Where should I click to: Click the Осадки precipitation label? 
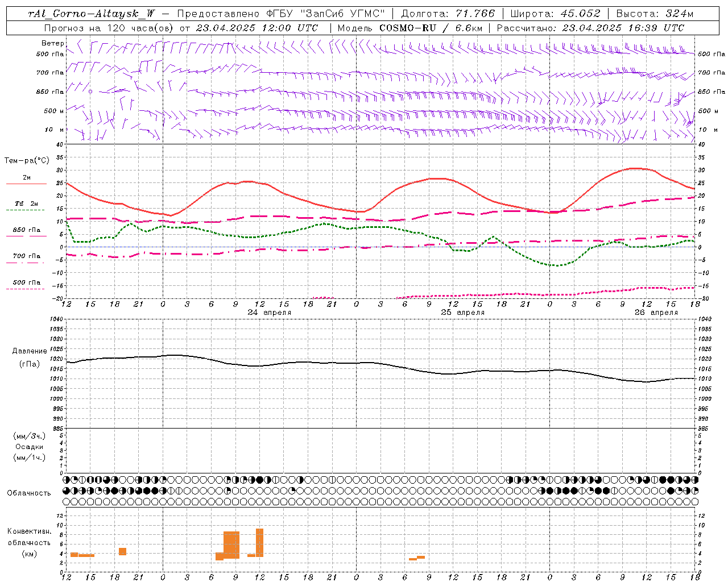point(30,447)
